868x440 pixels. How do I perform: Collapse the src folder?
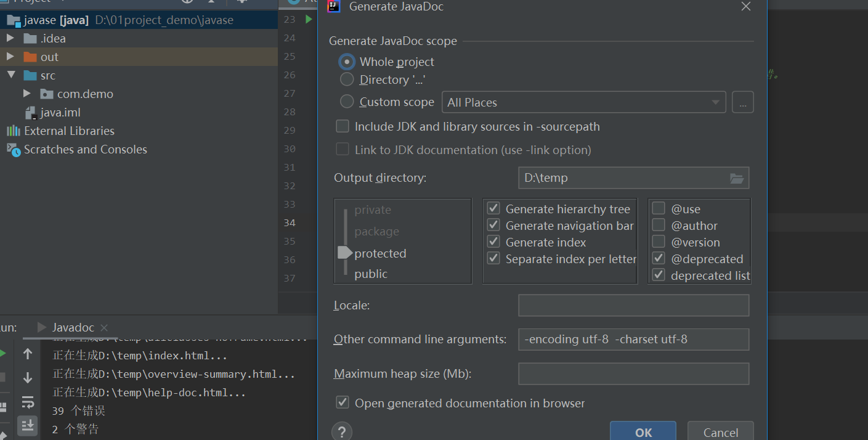[x=10, y=75]
